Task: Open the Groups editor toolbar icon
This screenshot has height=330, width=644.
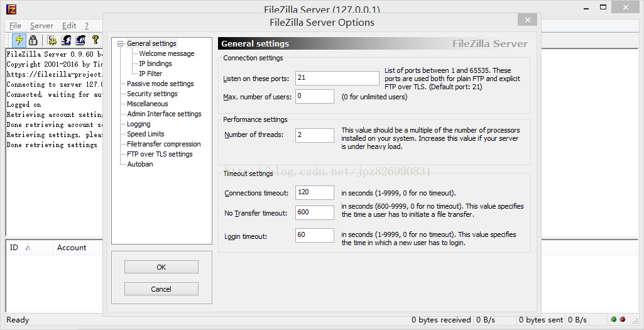Action: click(x=80, y=40)
